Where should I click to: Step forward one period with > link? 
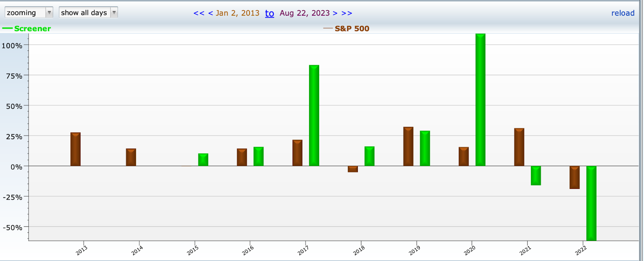coord(335,13)
